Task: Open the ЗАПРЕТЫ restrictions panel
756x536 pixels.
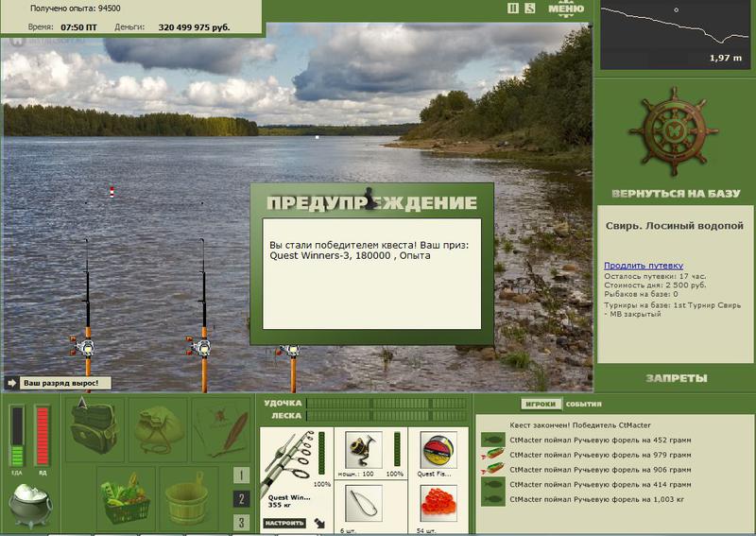Action: coord(676,378)
